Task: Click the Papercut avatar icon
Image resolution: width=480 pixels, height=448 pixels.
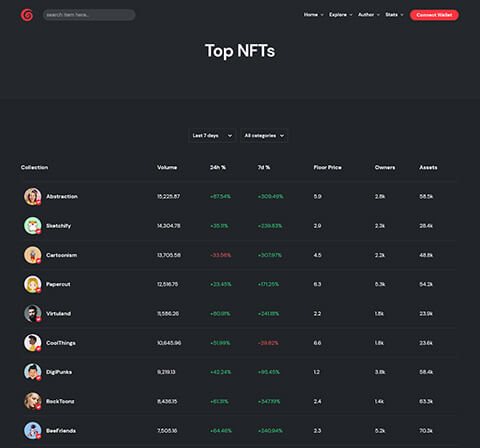Action: pyautogui.click(x=33, y=284)
